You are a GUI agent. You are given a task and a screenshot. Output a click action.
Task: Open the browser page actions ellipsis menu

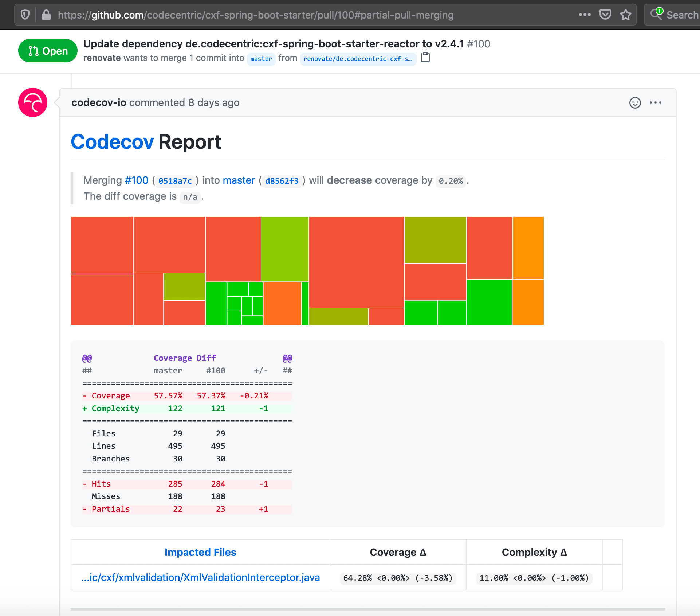[x=585, y=15]
